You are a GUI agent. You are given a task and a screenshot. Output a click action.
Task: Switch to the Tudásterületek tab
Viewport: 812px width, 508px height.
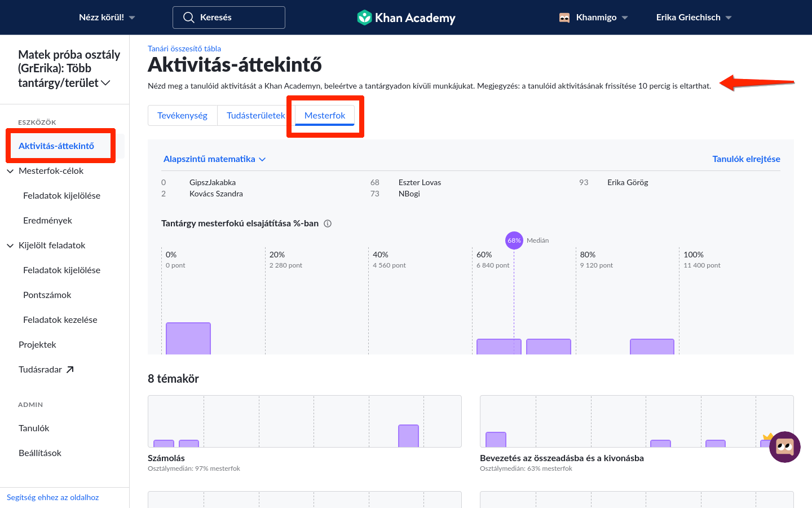256,115
